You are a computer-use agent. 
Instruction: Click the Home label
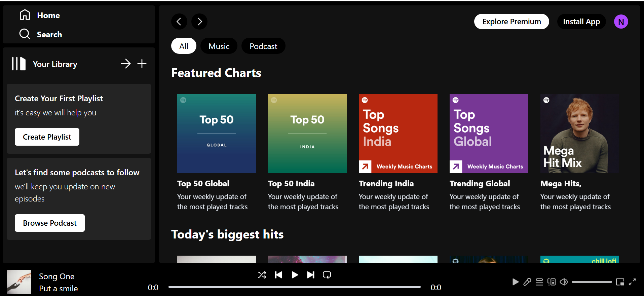point(48,15)
